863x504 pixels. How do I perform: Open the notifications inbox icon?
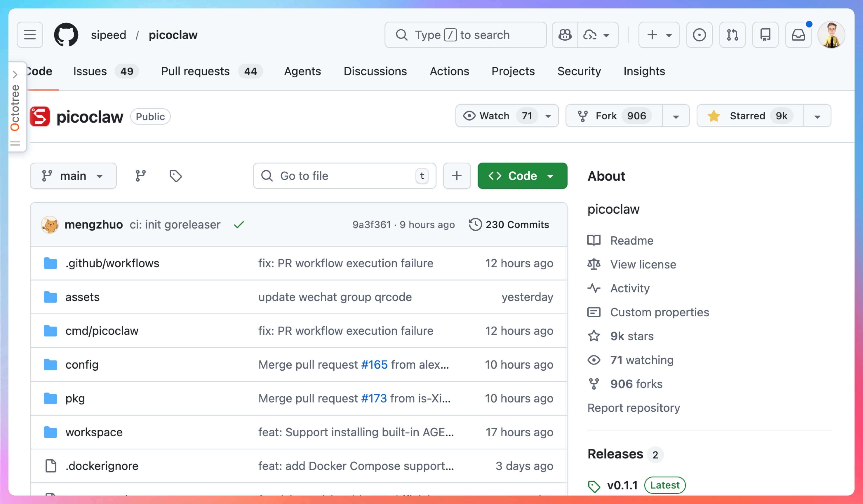tap(798, 35)
